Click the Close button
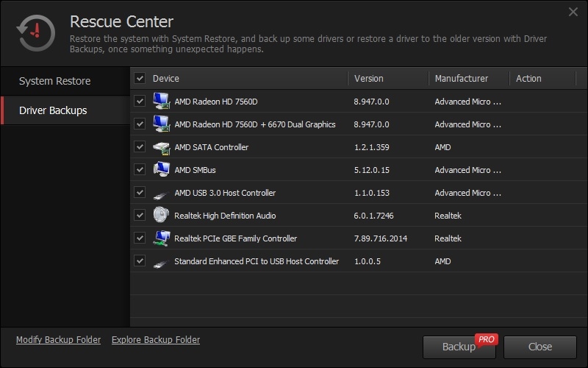Screen dimensions: 588x368 click(540, 347)
